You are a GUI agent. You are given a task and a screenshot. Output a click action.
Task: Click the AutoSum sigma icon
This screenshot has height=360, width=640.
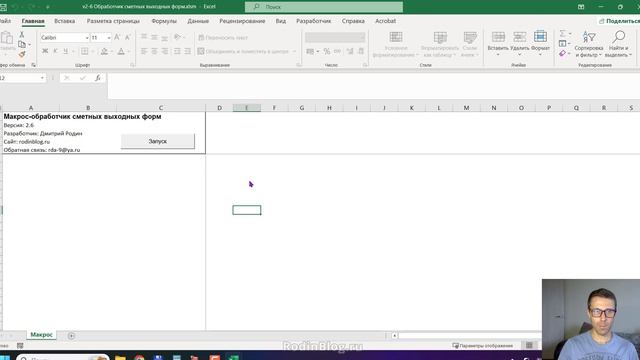pos(563,33)
